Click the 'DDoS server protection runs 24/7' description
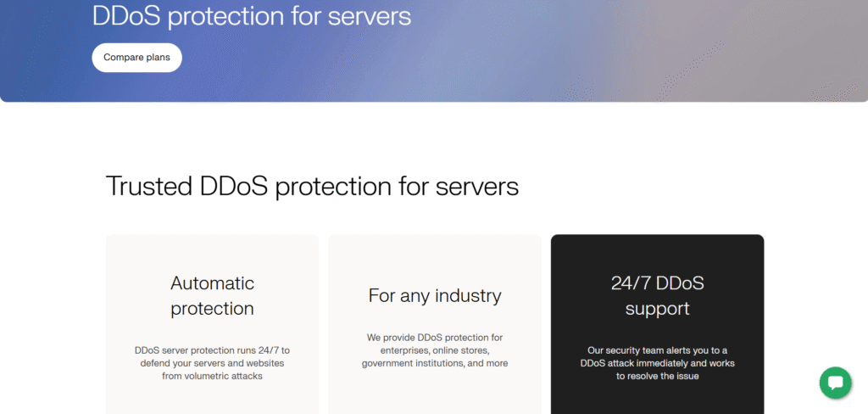This screenshot has width=868, height=414. tap(212, 350)
